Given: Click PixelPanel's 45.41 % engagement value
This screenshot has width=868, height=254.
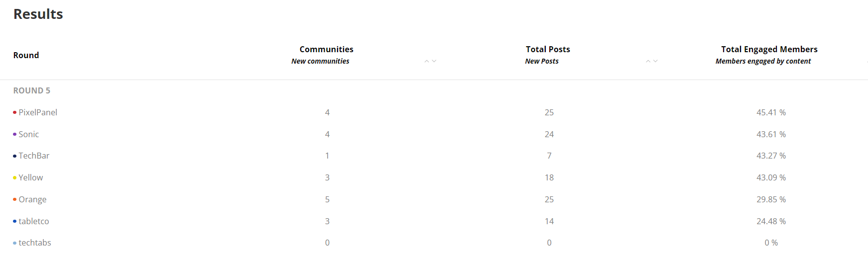Looking at the screenshot, I should pos(771,112).
